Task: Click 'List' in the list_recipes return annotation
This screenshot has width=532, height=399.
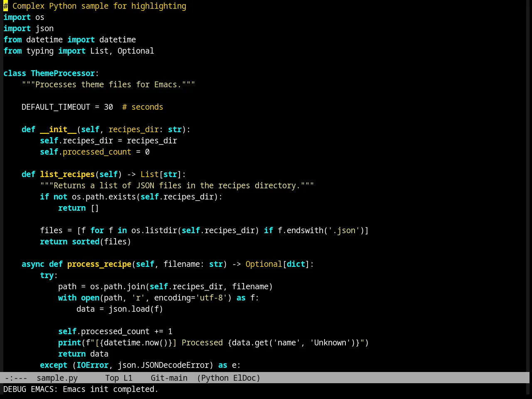Action: pyautogui.click(x=150, y=174)
